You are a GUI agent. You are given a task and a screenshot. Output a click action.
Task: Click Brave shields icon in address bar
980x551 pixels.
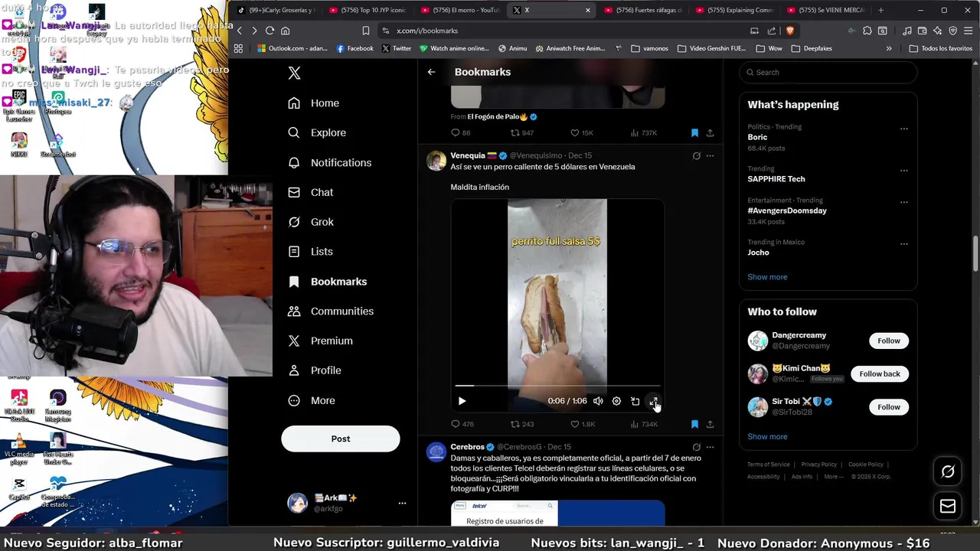point(790,31)
